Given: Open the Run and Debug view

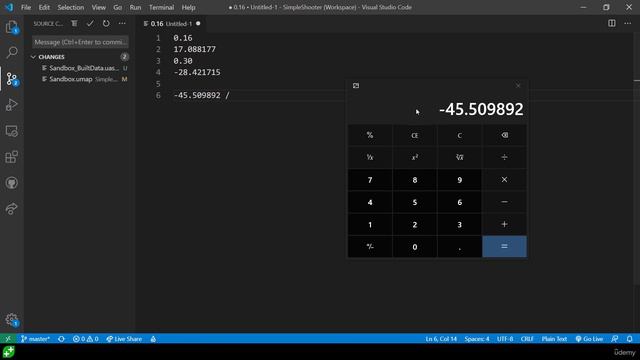Looking at the screenshot, I should pos(12,105).
